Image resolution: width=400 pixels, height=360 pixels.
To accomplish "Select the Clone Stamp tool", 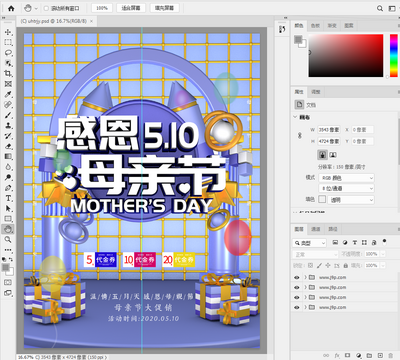I will tap(8, 125).
